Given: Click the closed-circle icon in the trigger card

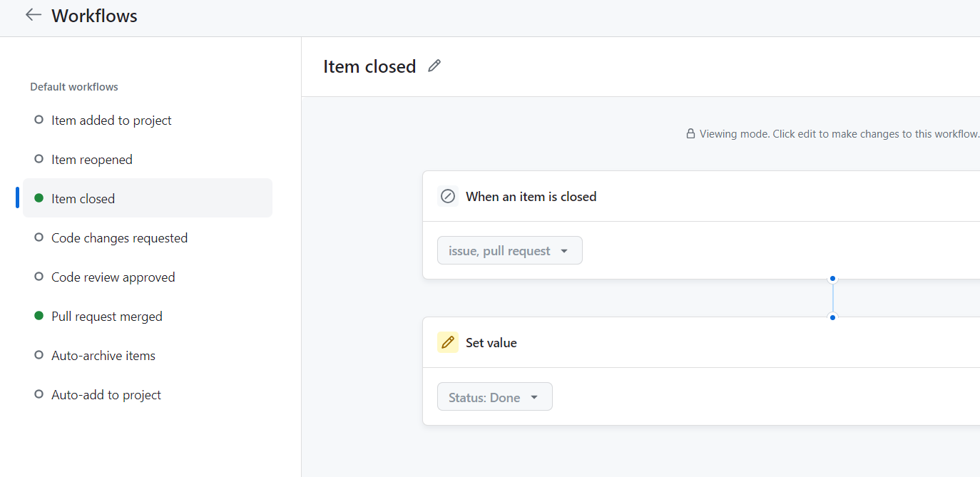Looking at the screenshot, I should pyautogui.click(x=448, y=196).
